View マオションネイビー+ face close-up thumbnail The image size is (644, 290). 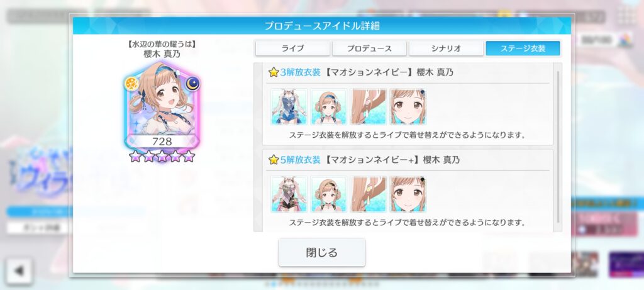(408, 194)
